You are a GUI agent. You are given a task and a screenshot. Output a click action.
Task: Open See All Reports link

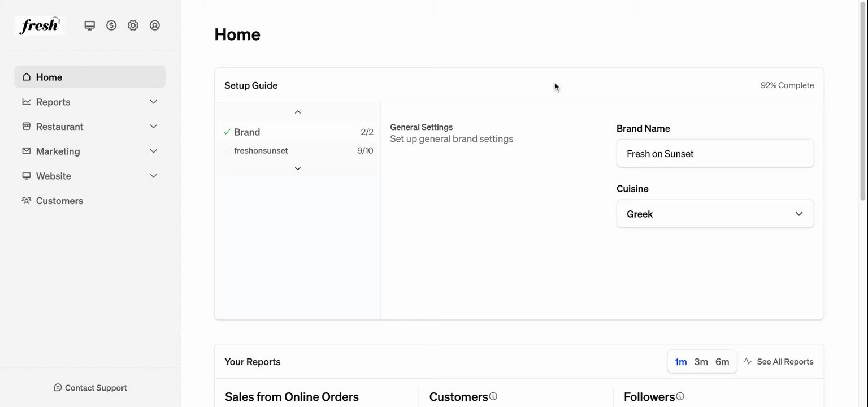point(779,362)
